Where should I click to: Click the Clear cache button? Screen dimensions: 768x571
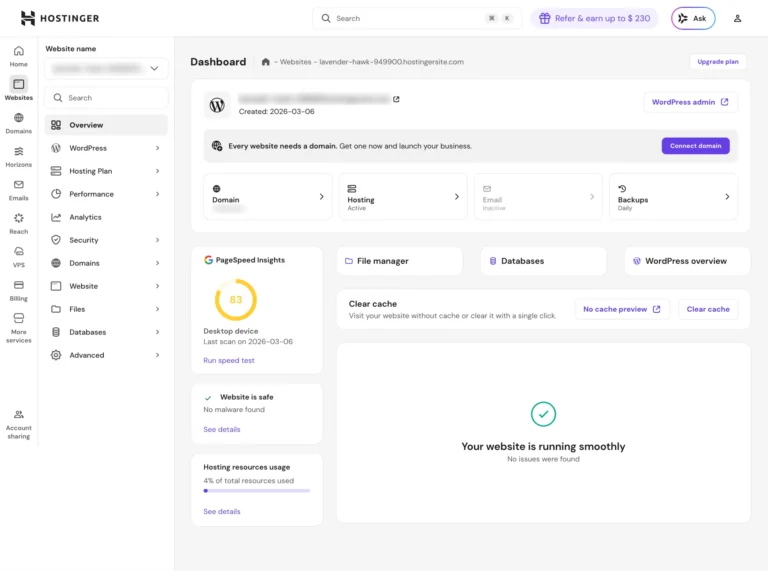pos(708,309)
